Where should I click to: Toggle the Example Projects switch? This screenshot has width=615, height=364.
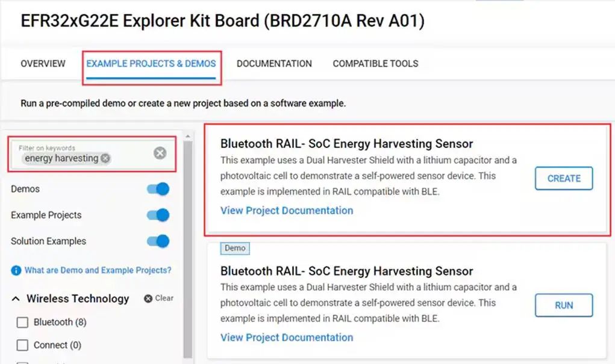click(x=158, y=215)
